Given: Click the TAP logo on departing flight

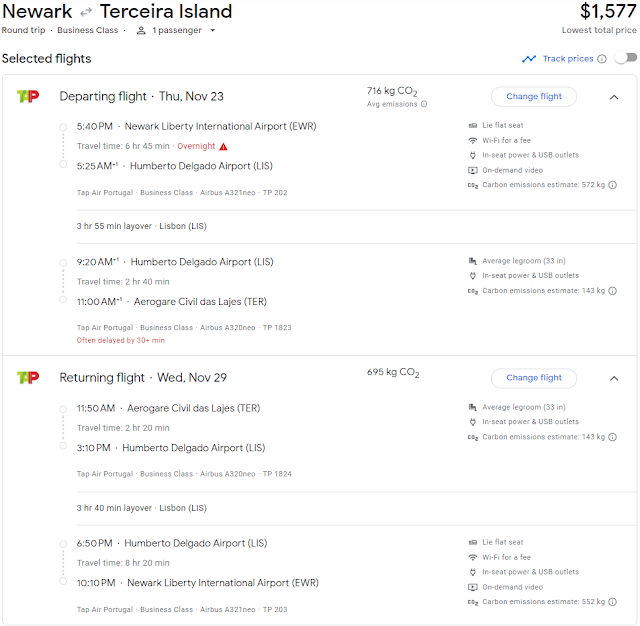Looking at the screenshot, I should [x=28, y=96].
